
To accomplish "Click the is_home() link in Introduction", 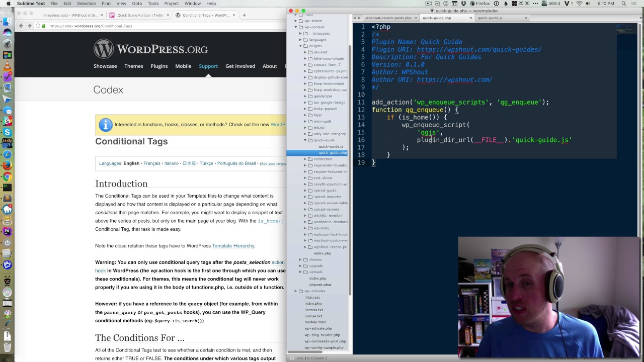I will point(271,221).
